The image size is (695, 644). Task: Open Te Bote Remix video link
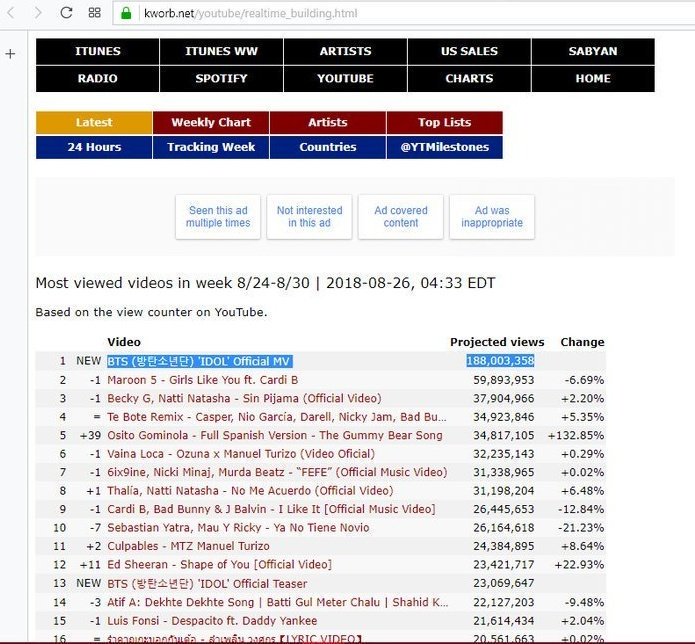pos(277,417)
